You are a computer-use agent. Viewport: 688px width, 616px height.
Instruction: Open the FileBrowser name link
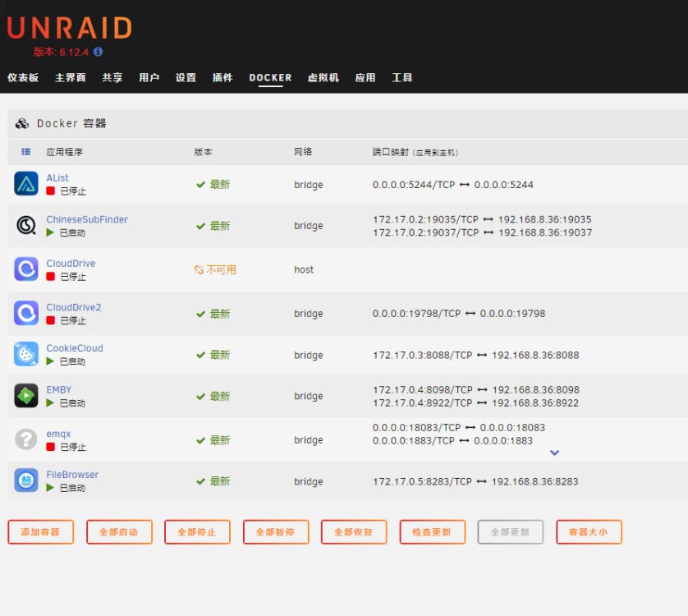click(x=72, y=475)
